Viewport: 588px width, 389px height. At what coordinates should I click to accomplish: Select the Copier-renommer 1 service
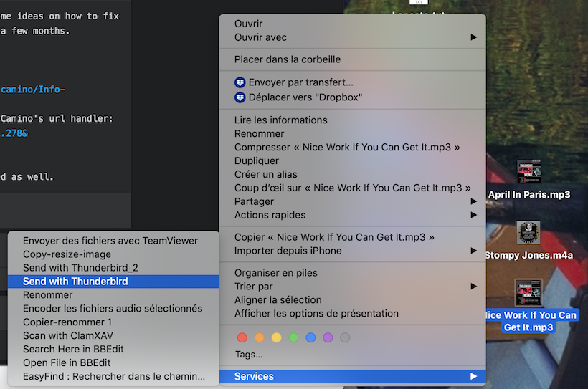(113, 322)
